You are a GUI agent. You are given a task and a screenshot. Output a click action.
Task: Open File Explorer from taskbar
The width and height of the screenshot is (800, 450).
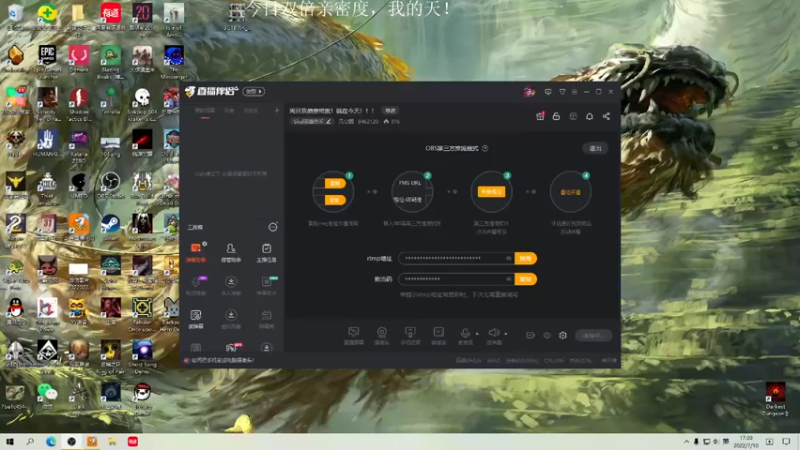tap(112, 442)
